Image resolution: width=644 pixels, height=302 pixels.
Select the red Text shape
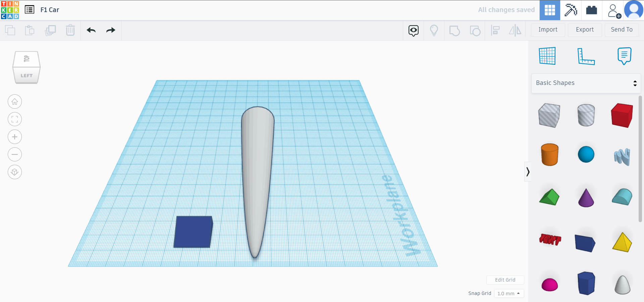(550, 239)
